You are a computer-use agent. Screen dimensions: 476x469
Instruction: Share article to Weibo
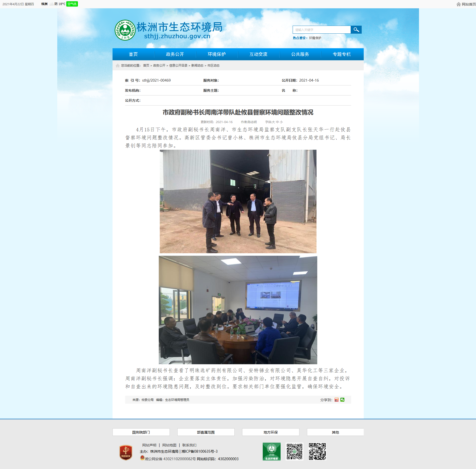[x=336, y=400]
